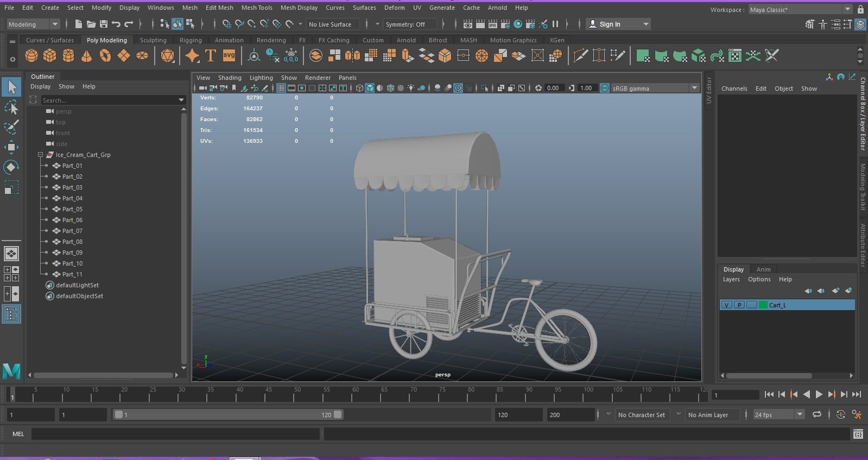Viewport: 868px width, 460px height.
Task: Toggle auto keyframe button
Action: click(841, 415)
